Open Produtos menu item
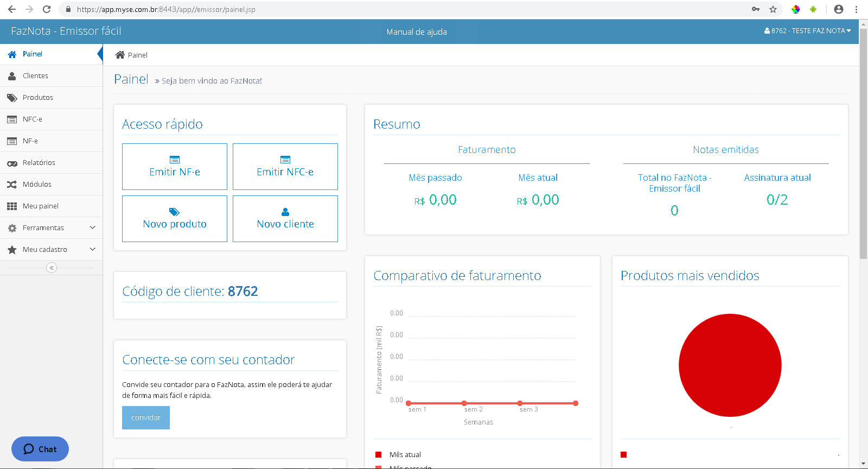The image size is (868, 469). pyautogui.click(x=51, y=98)
